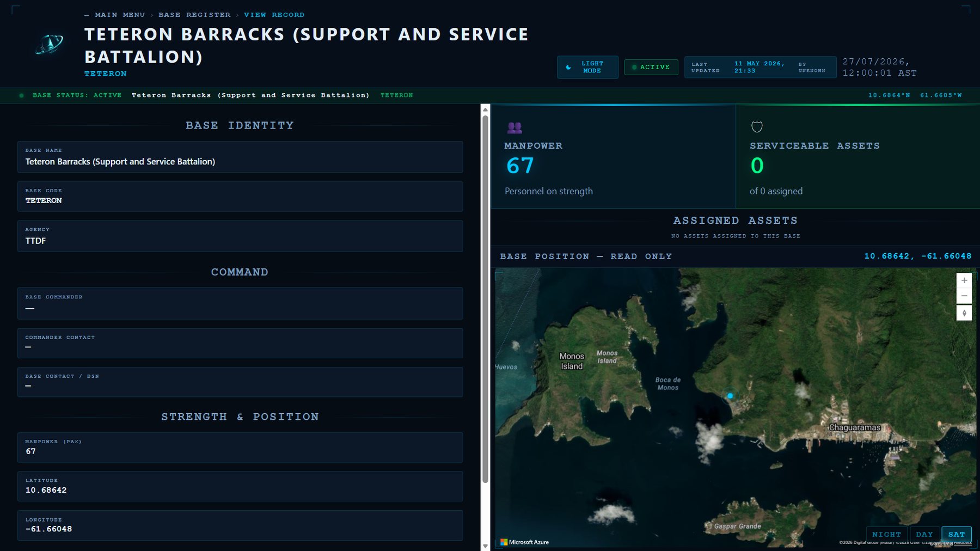The width and height of the screenshot is (980, 551).
Task: Click the Huevos map label
Action: [506, 367]
